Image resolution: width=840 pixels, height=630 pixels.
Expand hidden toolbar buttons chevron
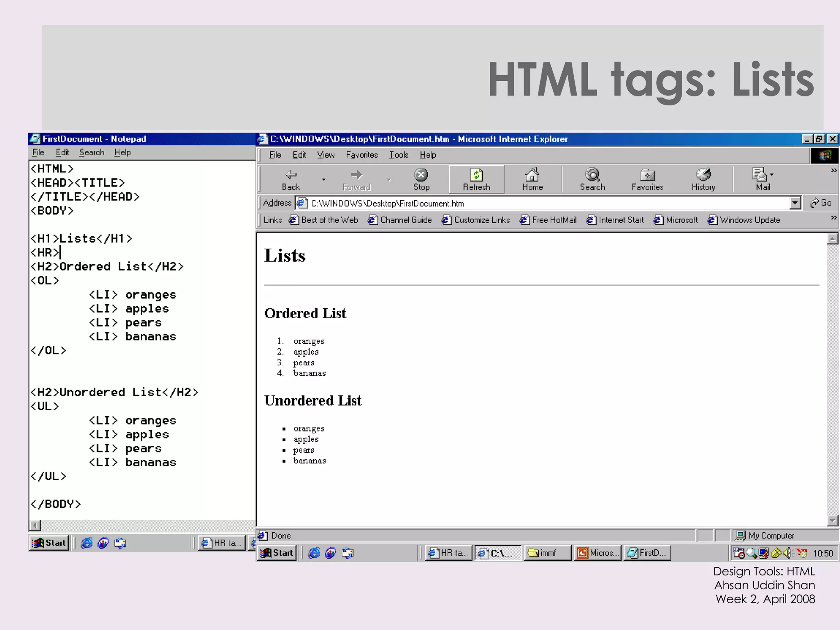[x=834, y=170]
